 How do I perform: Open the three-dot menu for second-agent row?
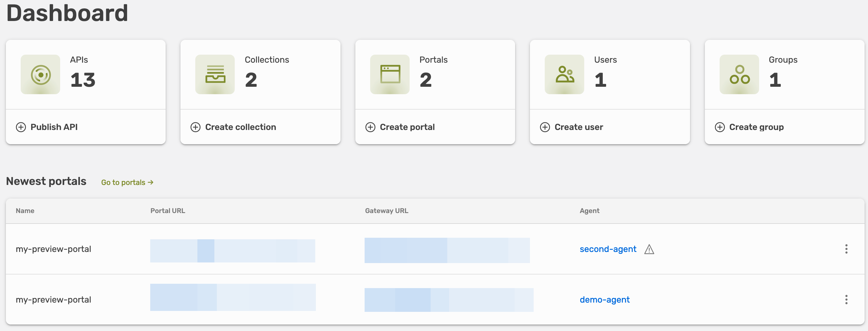coord(846,249)
